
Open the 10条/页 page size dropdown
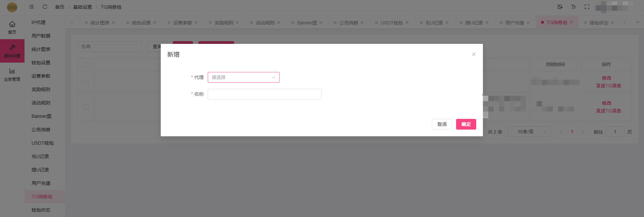pyautogui.click(x=529, y=132)
